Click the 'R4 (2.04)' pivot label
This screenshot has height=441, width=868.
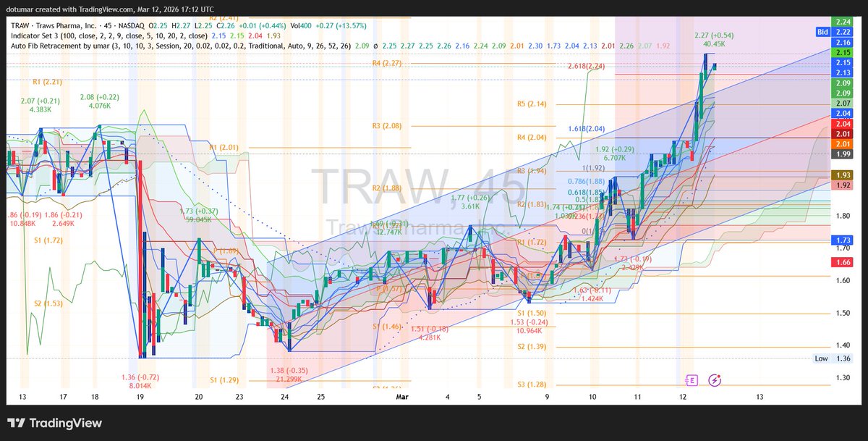click(x=532, y=137)
